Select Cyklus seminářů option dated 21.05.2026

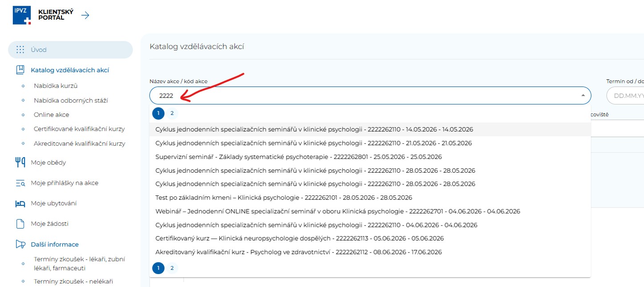[x=370, y=143]
